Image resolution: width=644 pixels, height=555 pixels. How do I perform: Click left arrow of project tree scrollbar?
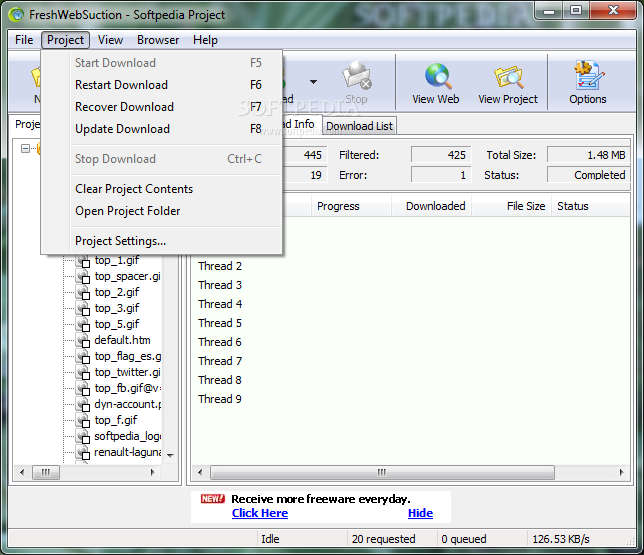[22, 472]
